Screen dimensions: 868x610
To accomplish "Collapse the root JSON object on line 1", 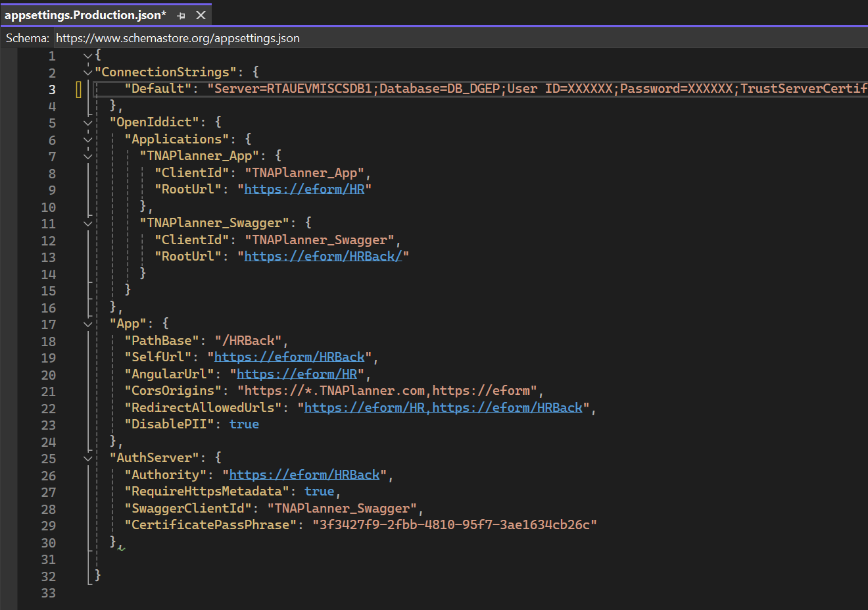I will click(88, 56).
